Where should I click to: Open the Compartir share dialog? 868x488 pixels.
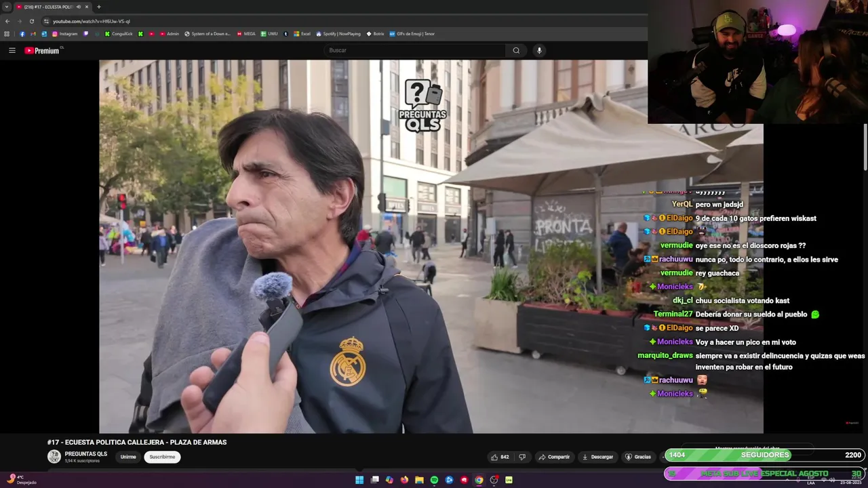point(554,457)
